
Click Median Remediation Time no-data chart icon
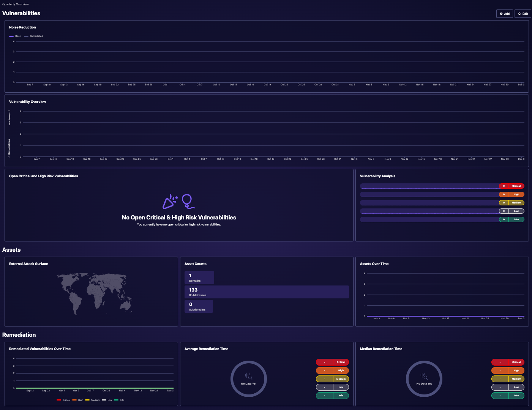click(x=424, y=376)
